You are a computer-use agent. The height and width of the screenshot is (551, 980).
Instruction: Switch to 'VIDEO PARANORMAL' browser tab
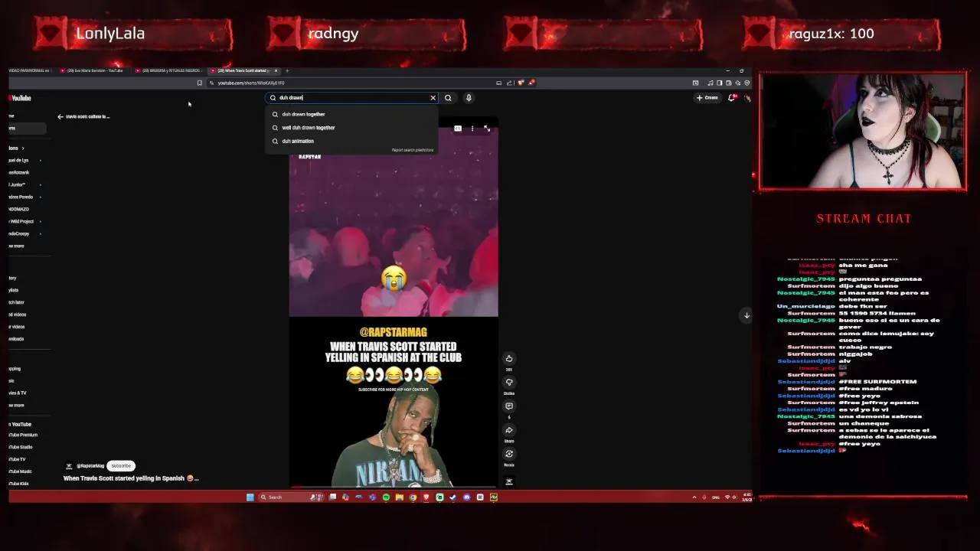click(x=31, y=70)
